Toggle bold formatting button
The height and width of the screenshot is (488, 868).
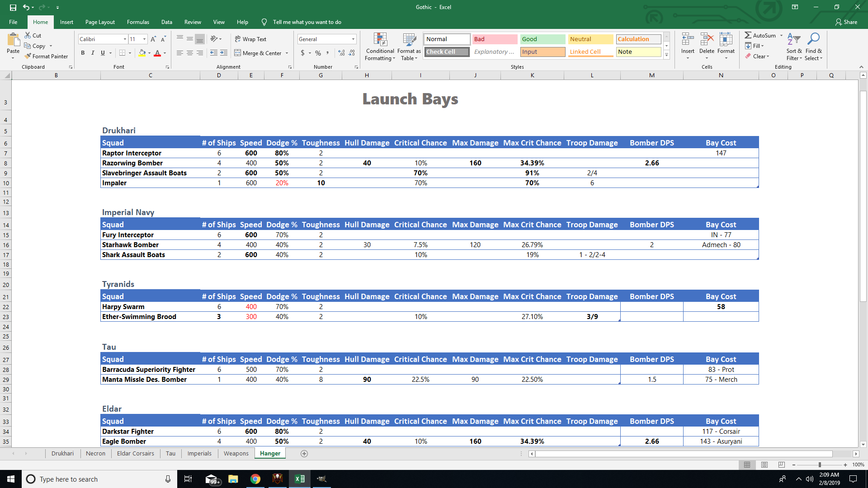(83, 53)
